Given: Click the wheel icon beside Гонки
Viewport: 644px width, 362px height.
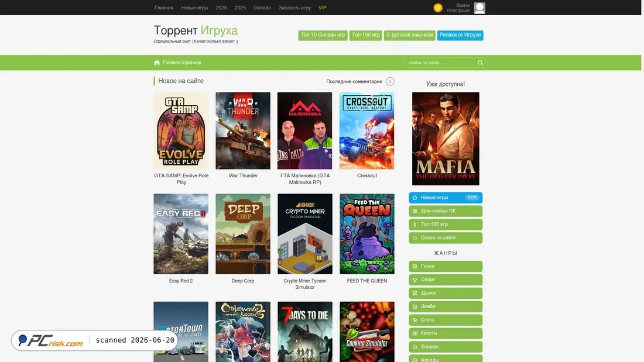Looking at the screenshot, I should 415,266.
